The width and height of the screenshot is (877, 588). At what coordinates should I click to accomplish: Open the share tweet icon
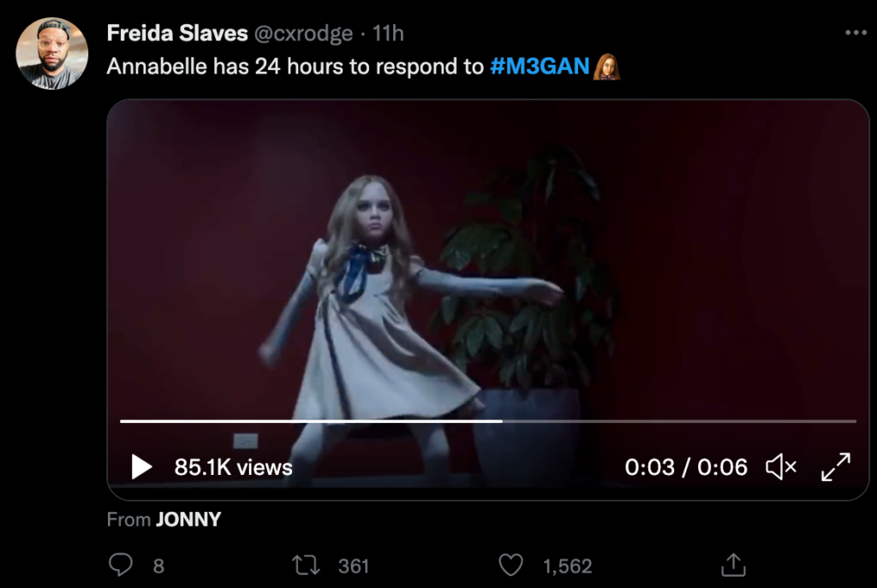734,565
